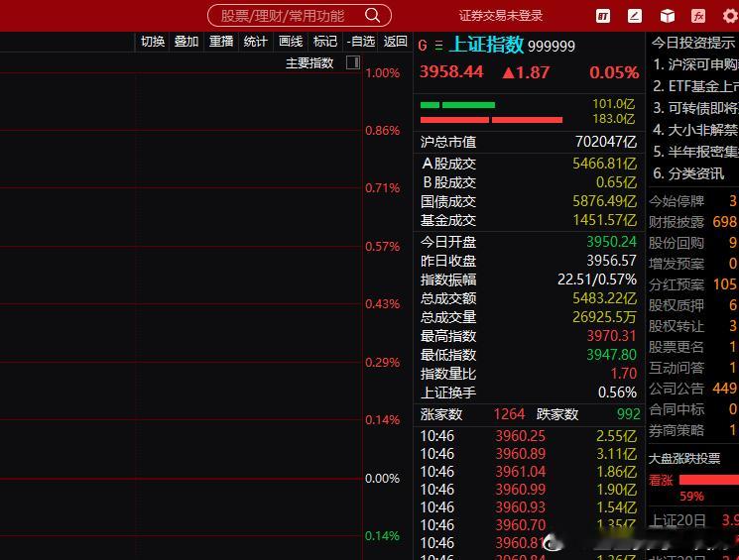This screenshot has height=560, width=739.
Task: Open the 3D cube icon
Action: tap(667, 17)
